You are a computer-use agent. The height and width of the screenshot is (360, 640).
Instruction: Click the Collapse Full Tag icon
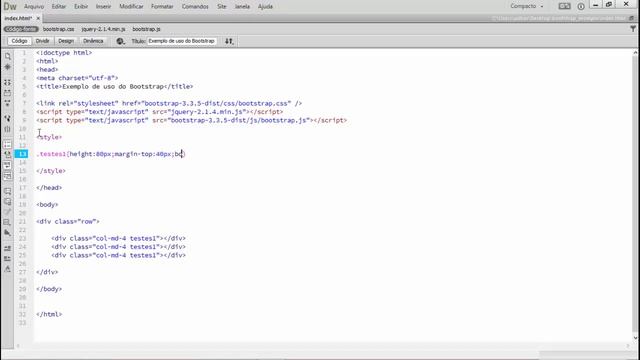[8, 82]
